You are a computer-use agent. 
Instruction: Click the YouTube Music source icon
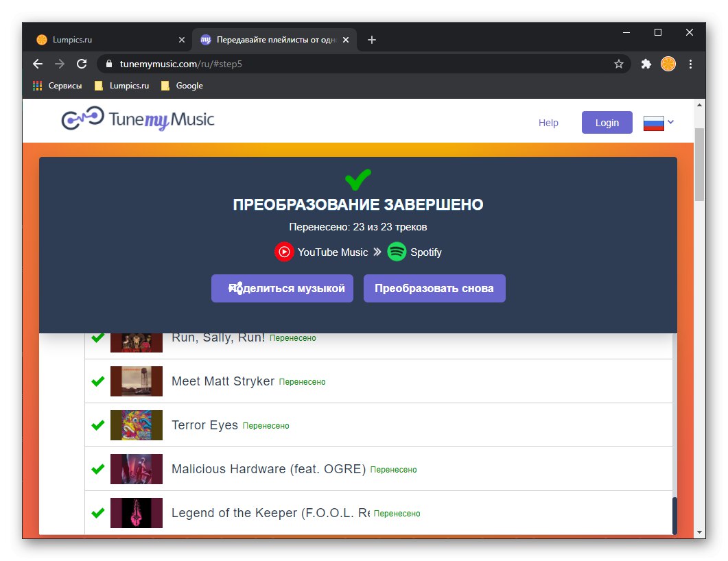point(284,252)
